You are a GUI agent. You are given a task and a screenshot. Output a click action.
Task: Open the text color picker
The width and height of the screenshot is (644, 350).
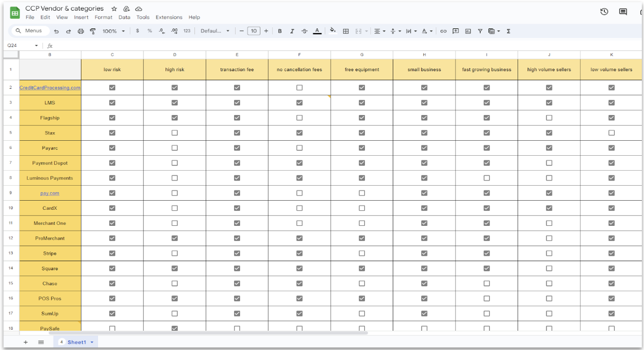click(x=317, y=31)
